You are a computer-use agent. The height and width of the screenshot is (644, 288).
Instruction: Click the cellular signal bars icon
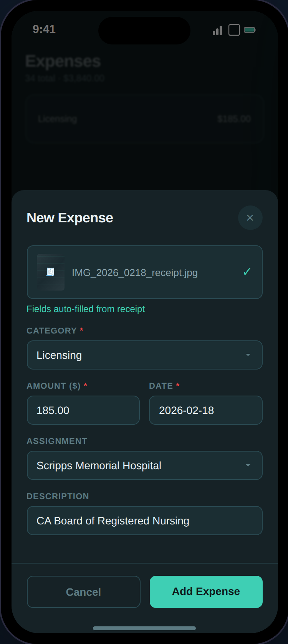coord(217,30)
